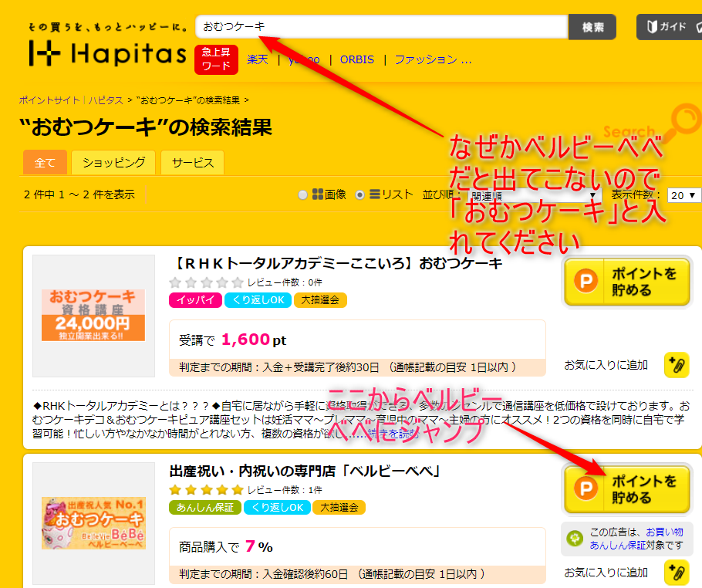Open the ORBIS trending word link
The height and width of the screenshot is (588, 702).
pos(357,59)
